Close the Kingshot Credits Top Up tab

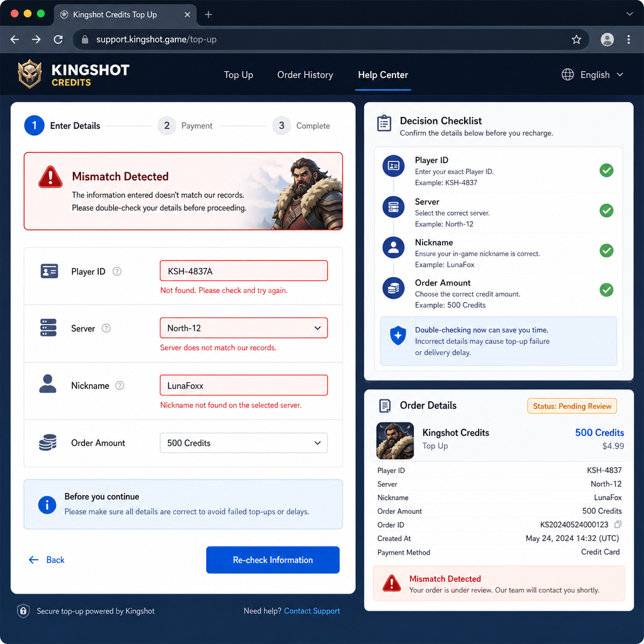tap(187, 14)
